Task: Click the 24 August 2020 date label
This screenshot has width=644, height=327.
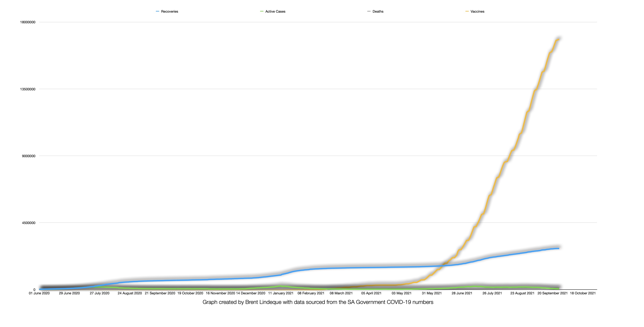Action: click(130, 293)
